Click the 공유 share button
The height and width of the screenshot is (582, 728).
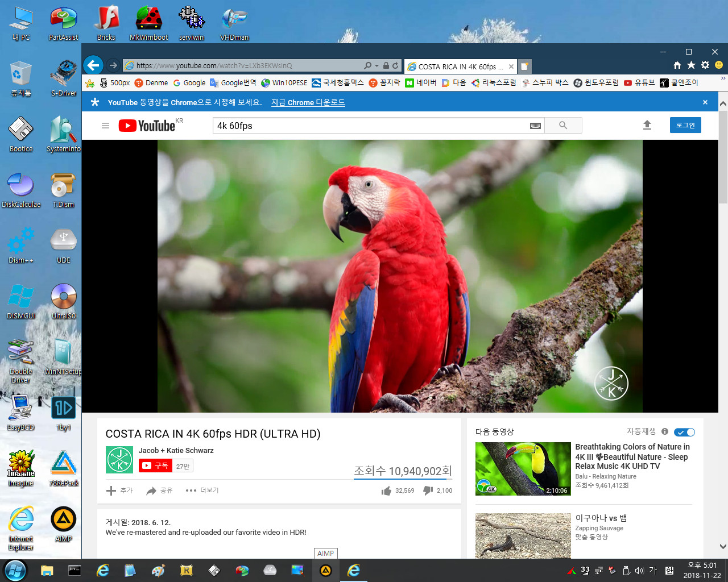pyautogui.click(x=159, y=490)
